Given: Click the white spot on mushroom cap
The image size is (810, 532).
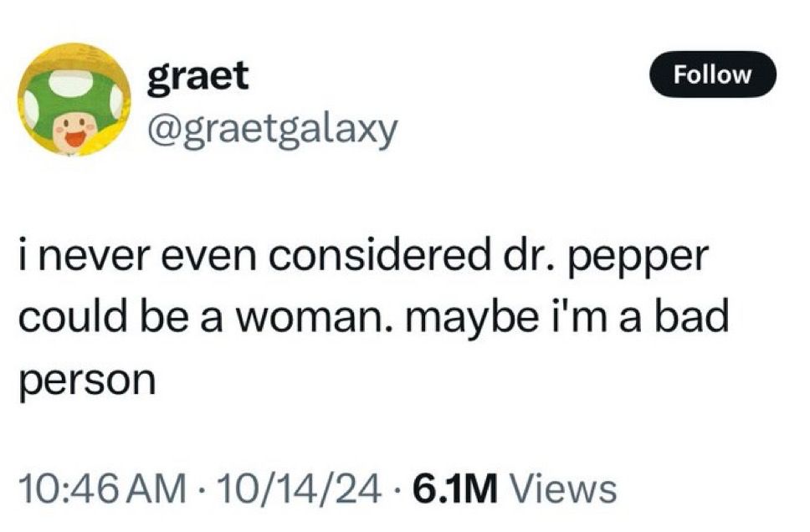Looking at the screenshot, I should 72,83.
